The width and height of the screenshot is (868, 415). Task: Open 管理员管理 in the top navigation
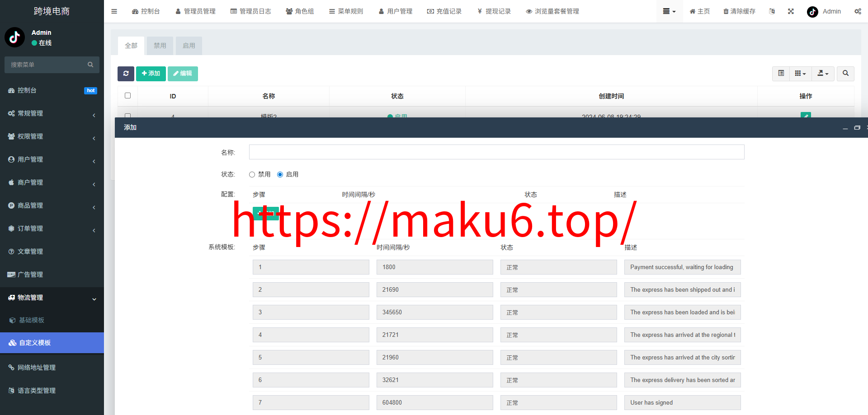click(x=195, y=11)
